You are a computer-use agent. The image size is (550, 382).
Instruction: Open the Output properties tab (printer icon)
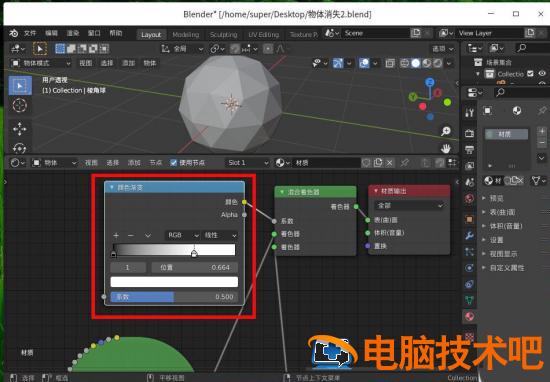click(469, 150)
